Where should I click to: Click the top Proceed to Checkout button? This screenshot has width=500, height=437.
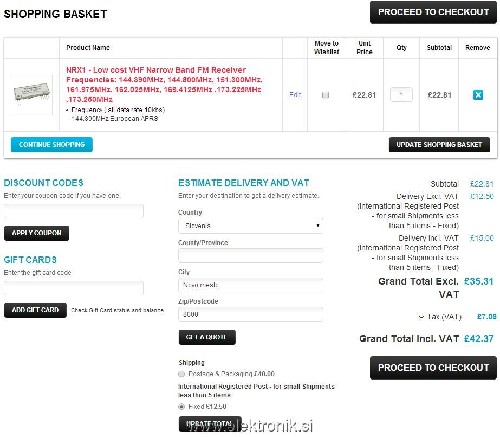coord(433,12)
